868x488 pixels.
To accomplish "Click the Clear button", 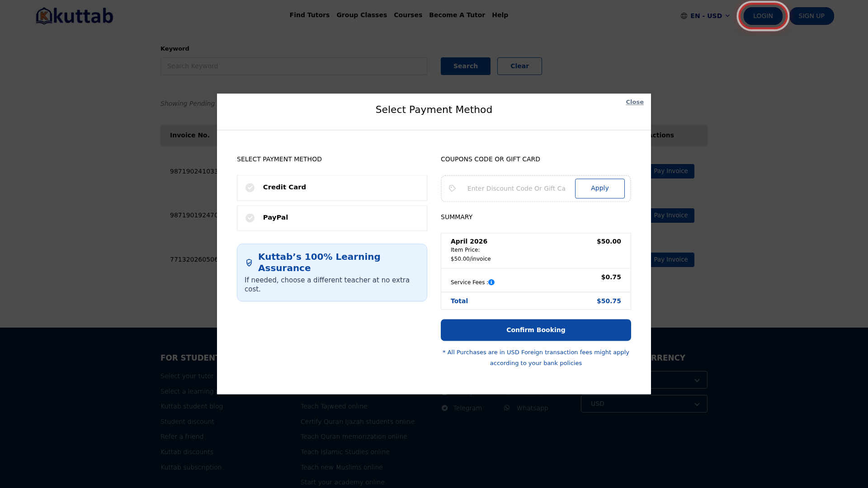I will 519,66.
